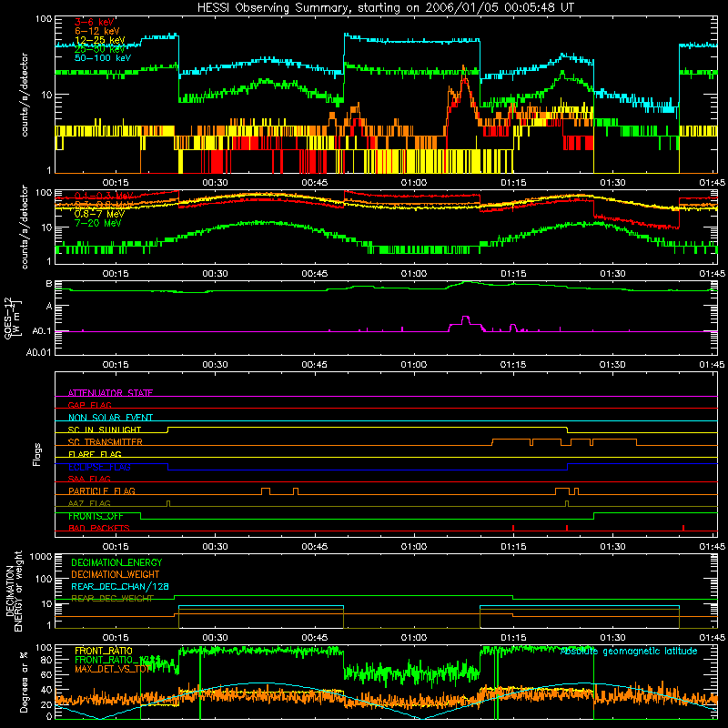728x728 pixels.
Task: Click the cyan "50-100 keV" legend label
Action: pyautogui.click(x=103, y=58)
